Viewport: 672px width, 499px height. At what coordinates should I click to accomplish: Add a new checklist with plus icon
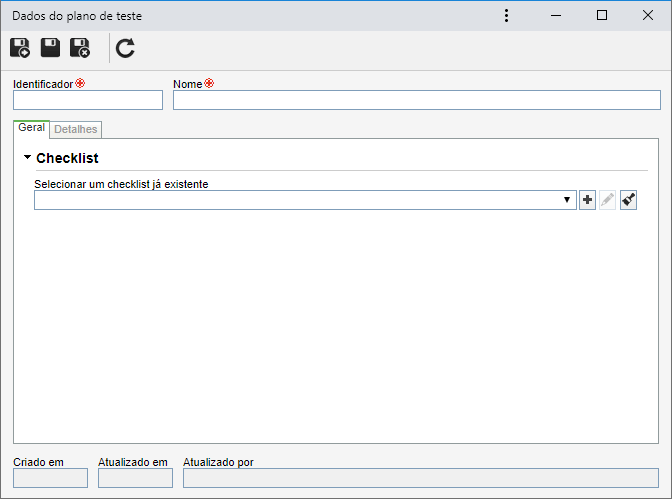point(587,200)
